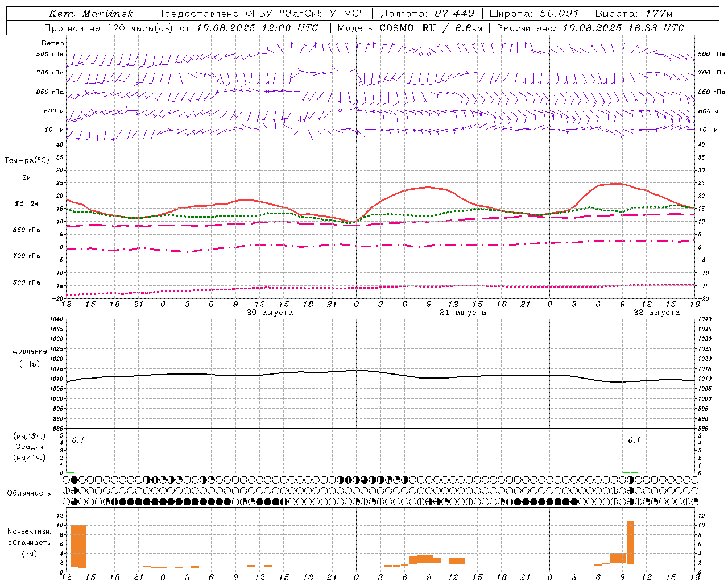Viewport: 728px width, 582px height.
Task: Select the 'Прогноз на 120 часа(ов)' forecast text
Action: 109,28
